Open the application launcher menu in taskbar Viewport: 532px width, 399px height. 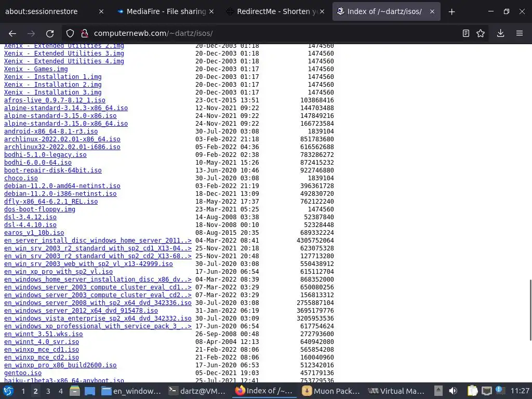pos(8,391)
